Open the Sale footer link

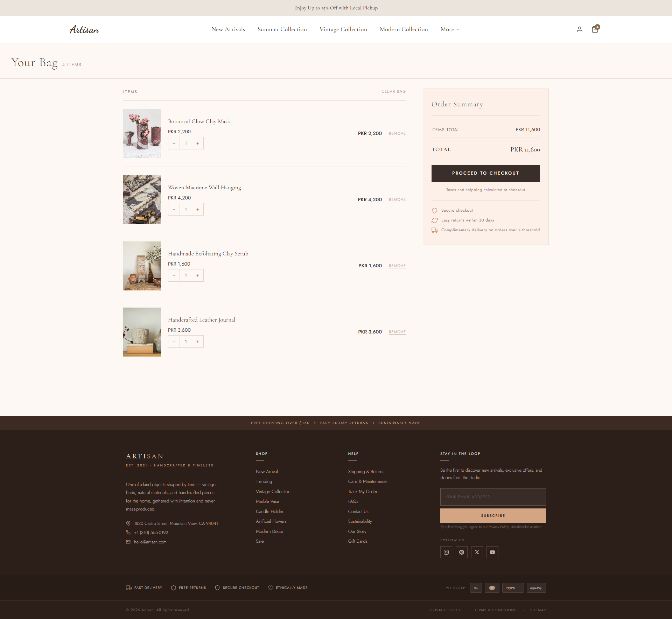[x=260, y=541]
